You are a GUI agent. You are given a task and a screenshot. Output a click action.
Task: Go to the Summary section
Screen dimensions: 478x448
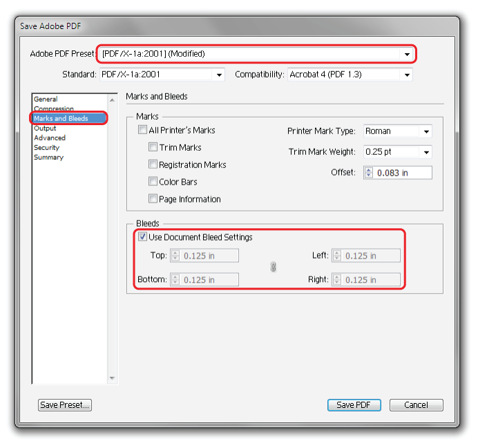tap(48, 157)
